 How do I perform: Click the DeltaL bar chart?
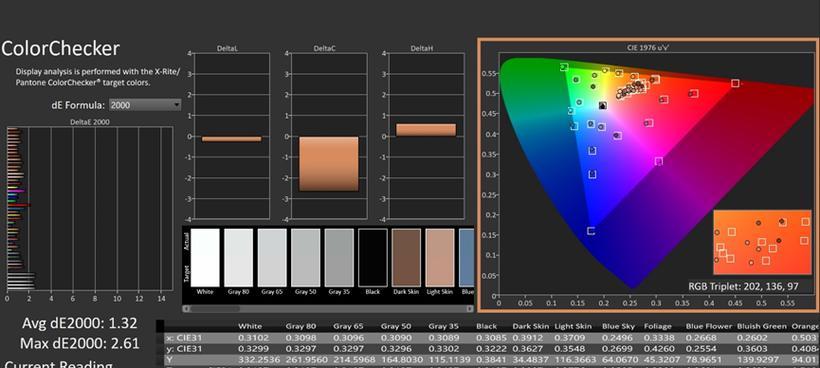click(231, 136)
